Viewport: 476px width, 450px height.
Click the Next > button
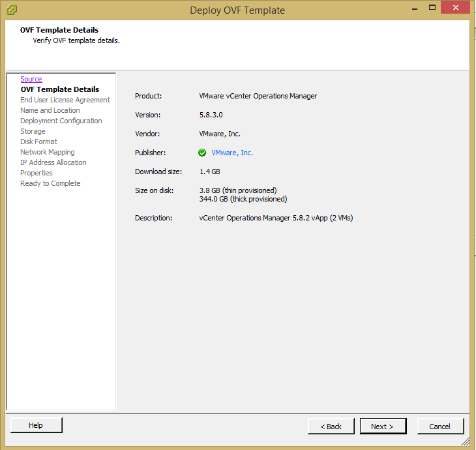(x=383, y=427)
